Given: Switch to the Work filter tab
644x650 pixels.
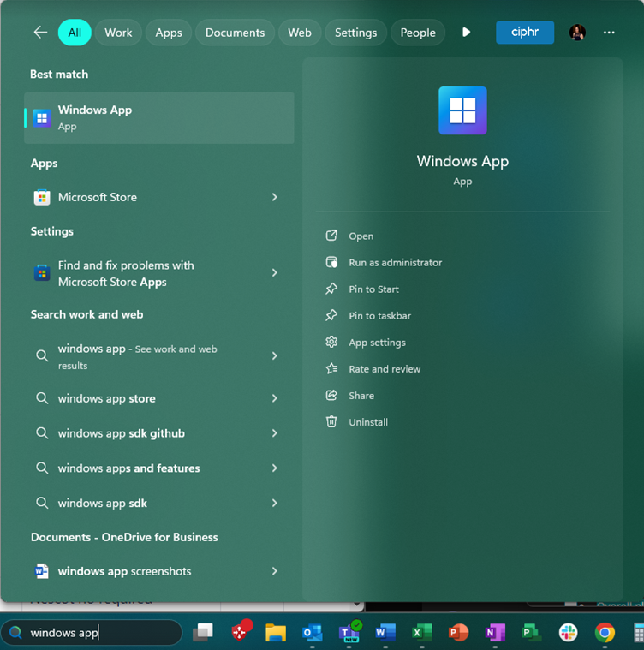Looking at the screenshot, I should coord(118,33).
